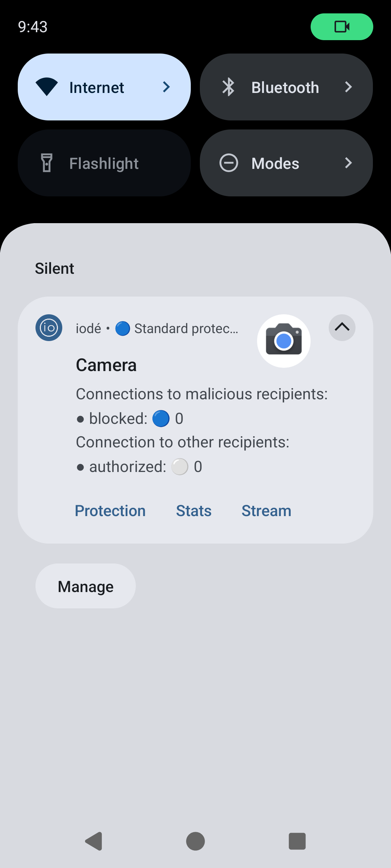Tap the Manage notifications button
391x868 pixels.
tap(85, 586)
